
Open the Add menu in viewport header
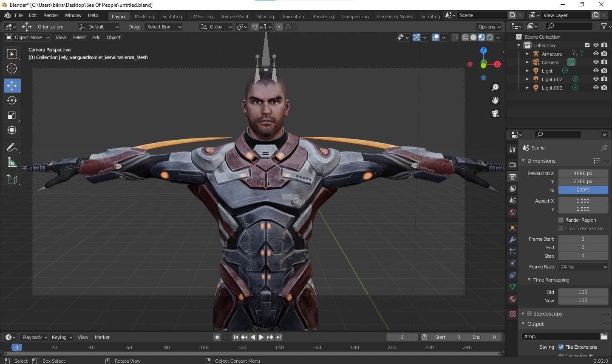96,37
